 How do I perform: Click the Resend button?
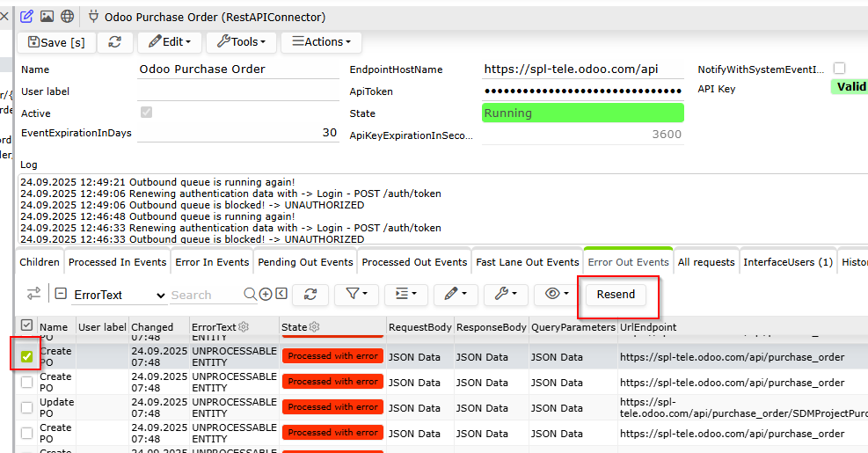(616, 295)
